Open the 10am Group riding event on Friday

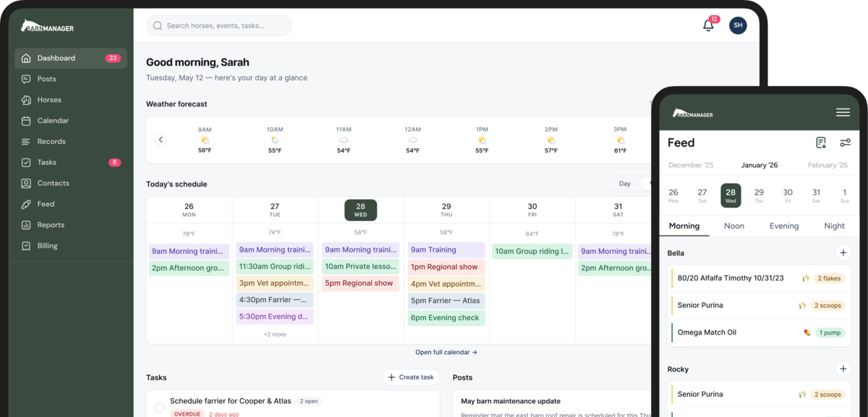532,252
